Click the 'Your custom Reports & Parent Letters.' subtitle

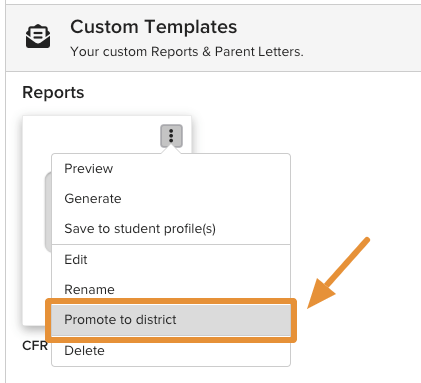tap(187, 52)
